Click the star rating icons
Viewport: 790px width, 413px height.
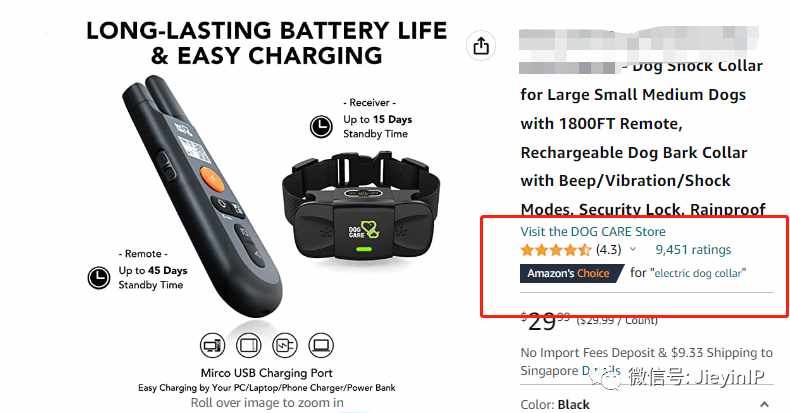[556, 250]
